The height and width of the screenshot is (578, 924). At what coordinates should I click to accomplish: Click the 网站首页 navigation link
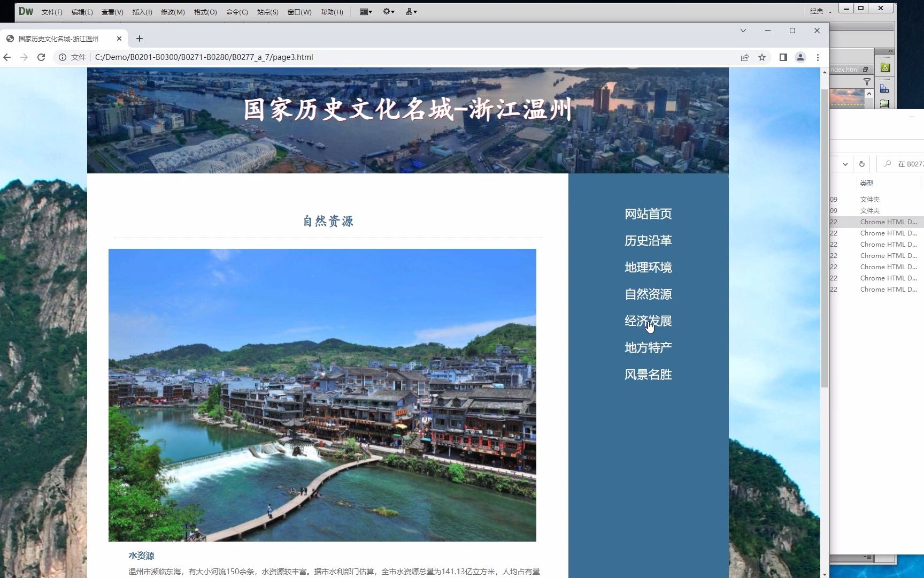pyautogui.click(x=648, y=214)
